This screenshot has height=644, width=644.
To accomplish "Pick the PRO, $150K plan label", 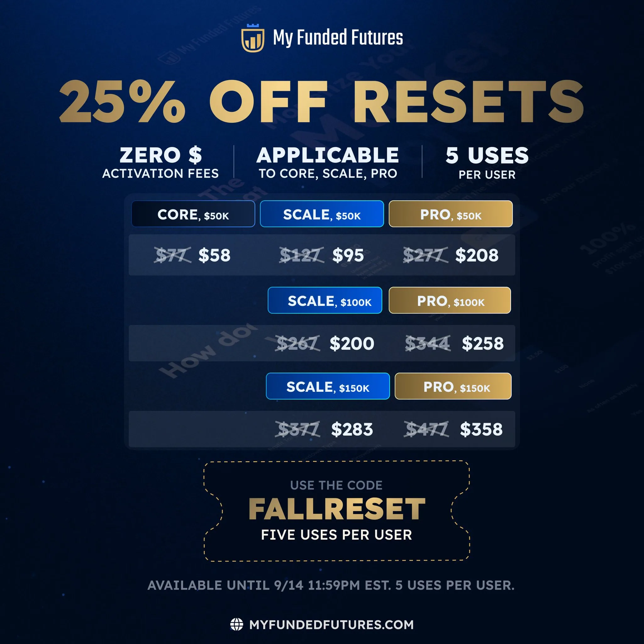I will pos(453,386).
